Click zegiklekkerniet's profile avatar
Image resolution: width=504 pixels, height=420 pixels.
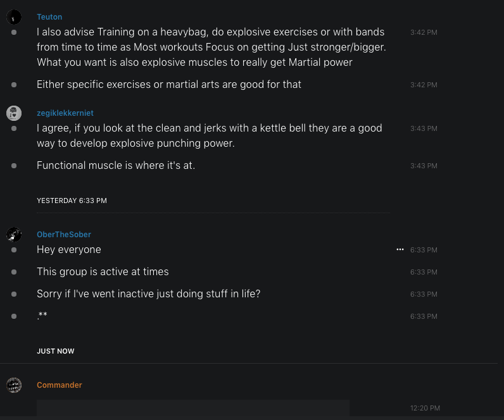tap(14, 113)
